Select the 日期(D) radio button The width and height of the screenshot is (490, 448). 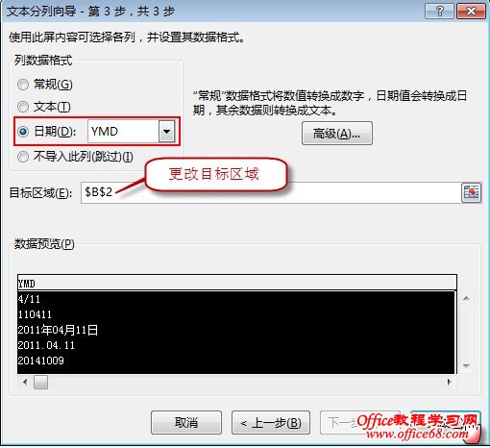[x=23, y=131]
